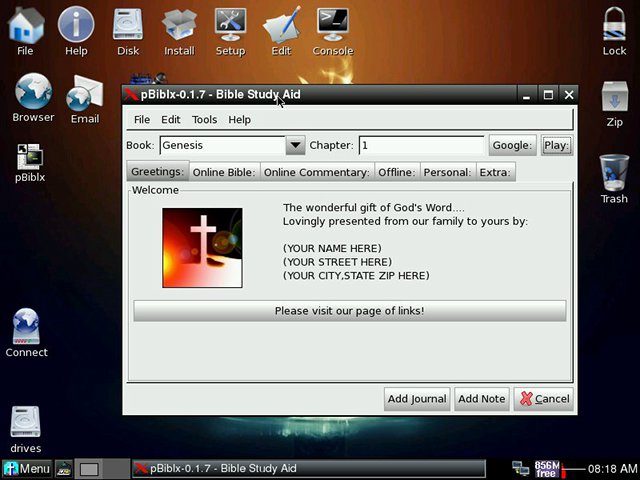Open the Setup desktop icon
640x480 pixels.
tap(230, 31)
